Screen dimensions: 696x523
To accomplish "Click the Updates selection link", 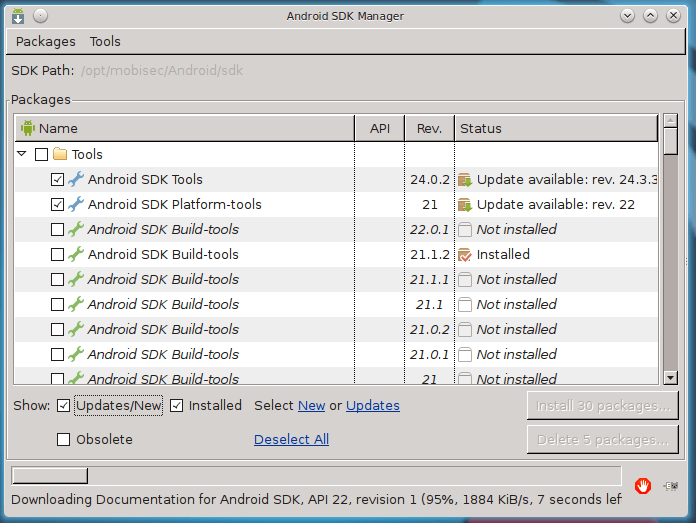I will tap(372, 406).
